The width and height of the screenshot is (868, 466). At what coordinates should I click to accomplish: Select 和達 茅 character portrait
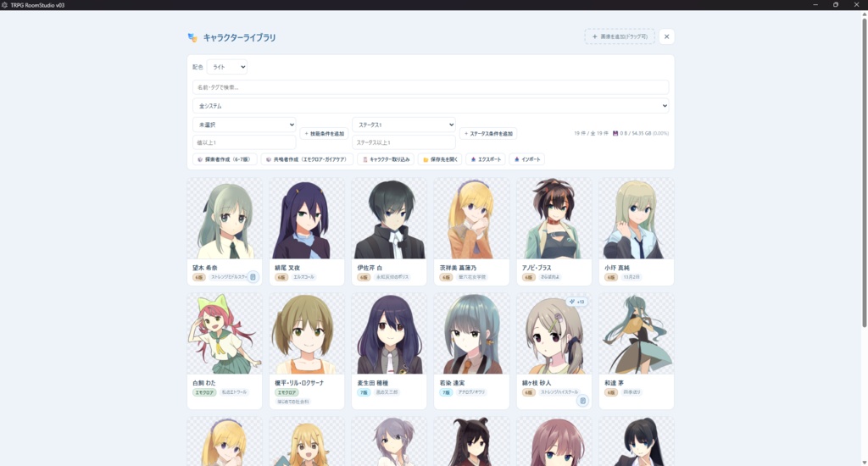click(637, 333)
